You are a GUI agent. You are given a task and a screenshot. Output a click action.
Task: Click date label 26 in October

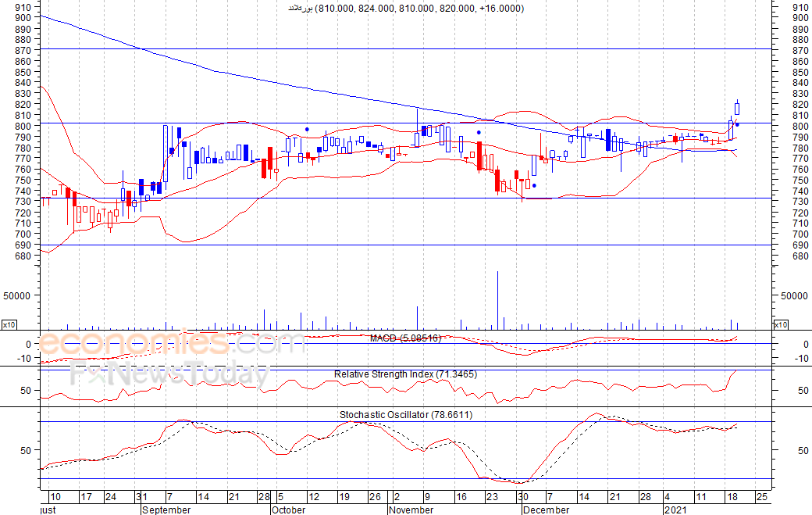coord(375,497)
